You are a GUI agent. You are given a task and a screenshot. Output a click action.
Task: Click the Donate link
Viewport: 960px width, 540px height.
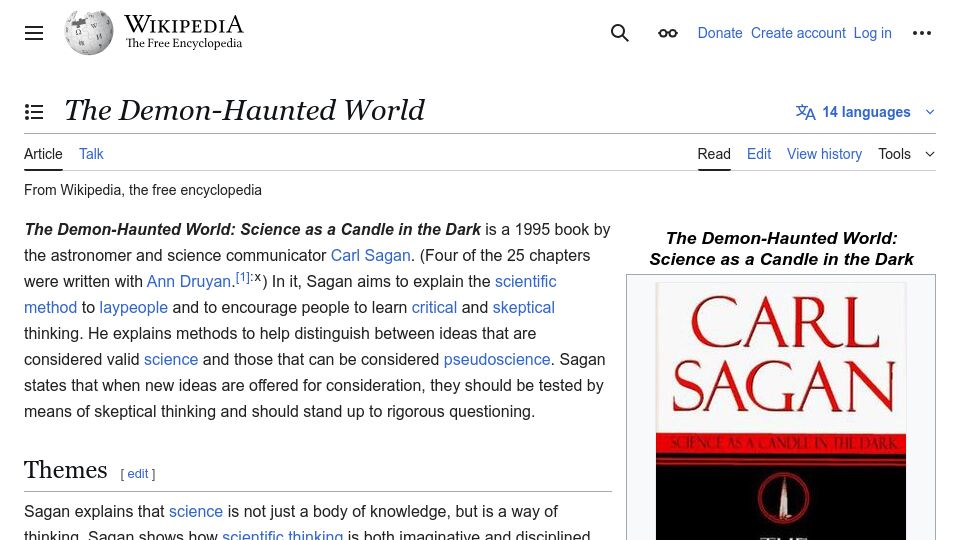pyautogui.click(x=720, y=33)
